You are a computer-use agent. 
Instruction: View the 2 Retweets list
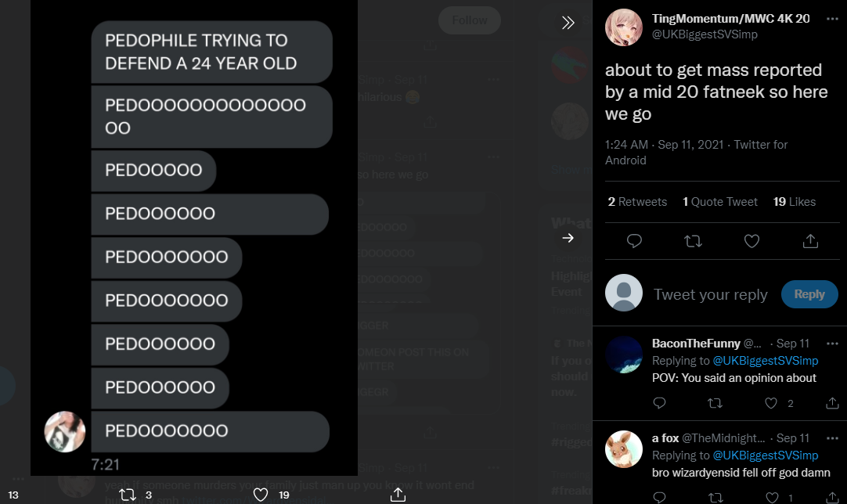[637, 201]
